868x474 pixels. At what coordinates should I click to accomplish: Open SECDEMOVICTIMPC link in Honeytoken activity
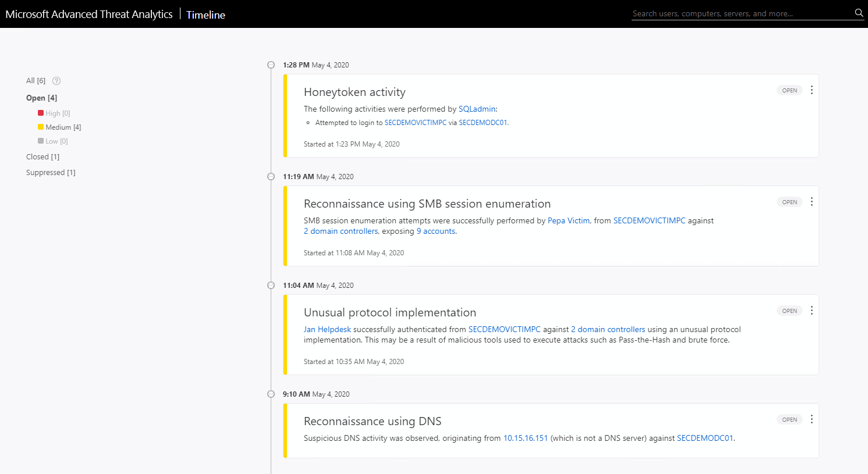[x=415, y=123]
